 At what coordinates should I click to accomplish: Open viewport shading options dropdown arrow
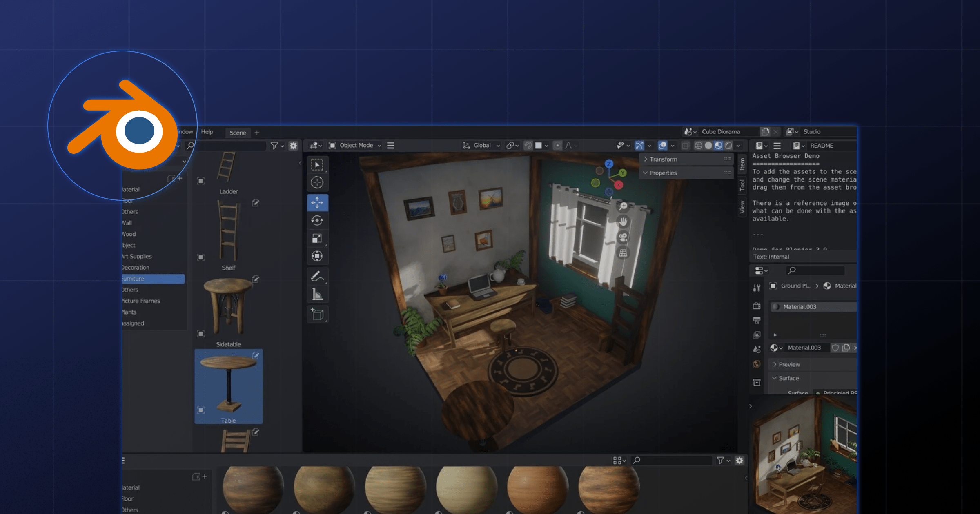[x=738, y=146]
